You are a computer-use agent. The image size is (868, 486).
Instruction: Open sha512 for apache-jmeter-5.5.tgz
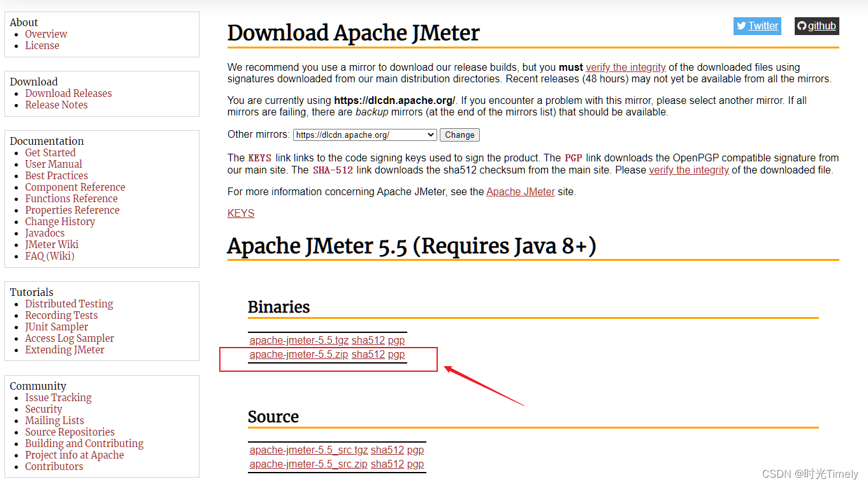pyautogui.click(x=368, y=341)
